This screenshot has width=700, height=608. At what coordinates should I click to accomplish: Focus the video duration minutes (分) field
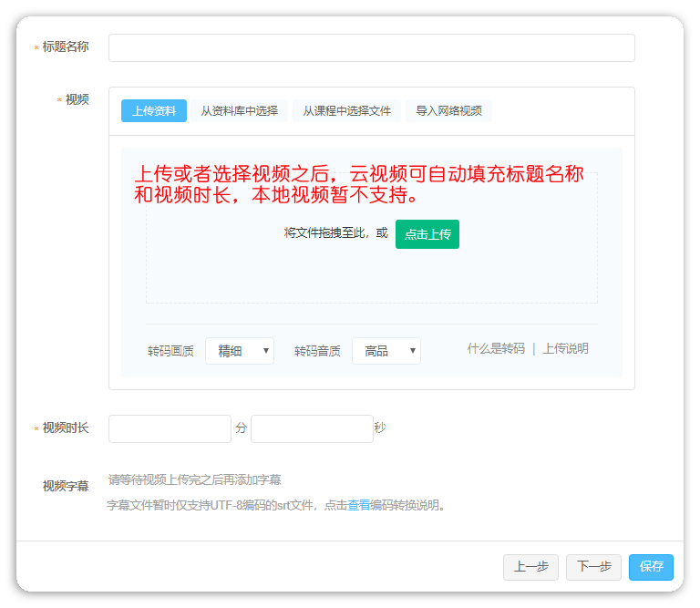coord(170,428)
